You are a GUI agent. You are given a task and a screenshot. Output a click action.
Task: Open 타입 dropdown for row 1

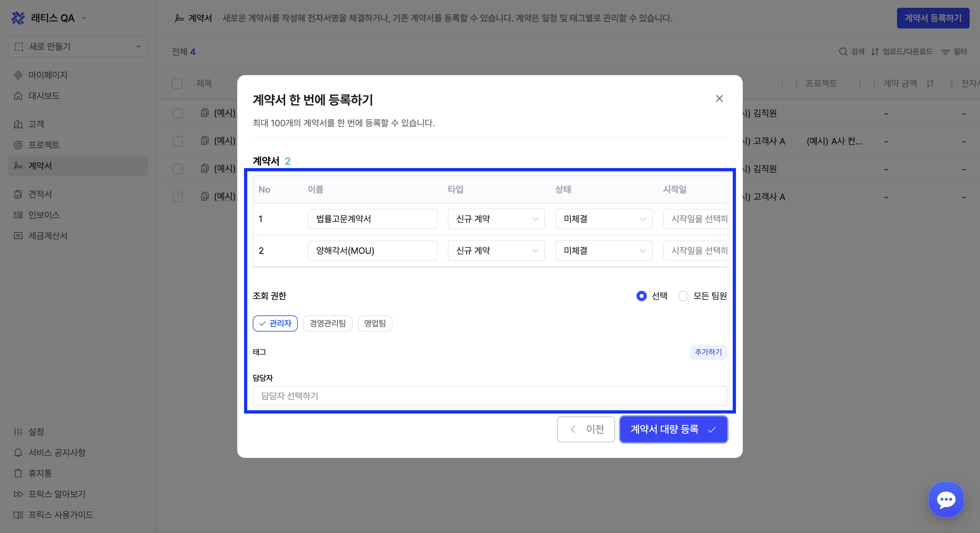click(x=496, y=219)
